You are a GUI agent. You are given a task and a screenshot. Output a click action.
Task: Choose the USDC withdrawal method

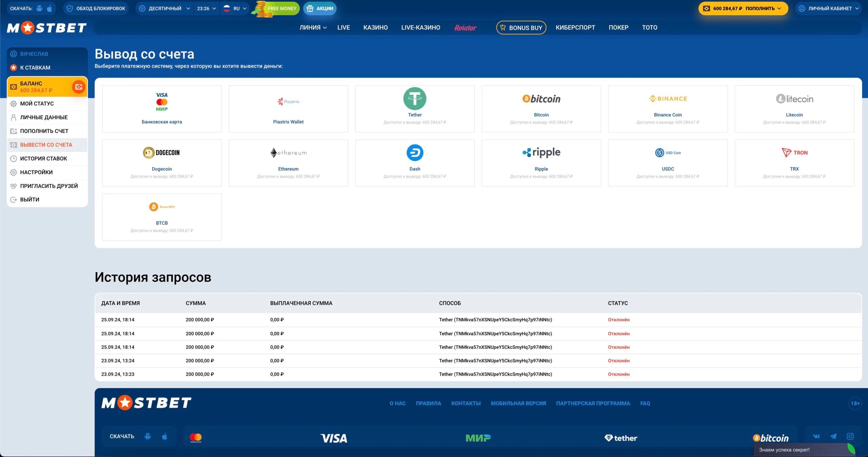(668, 162)
